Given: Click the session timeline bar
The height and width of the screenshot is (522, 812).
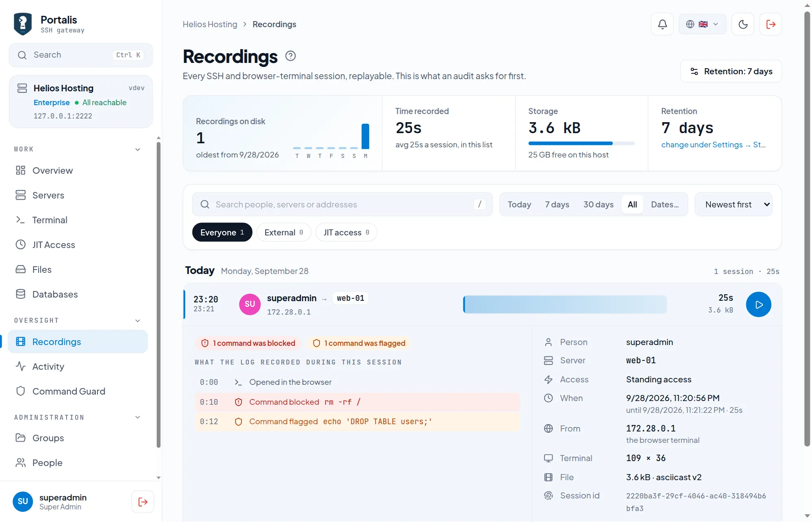Looking at the screenshot, I should (x=565, y=304).
